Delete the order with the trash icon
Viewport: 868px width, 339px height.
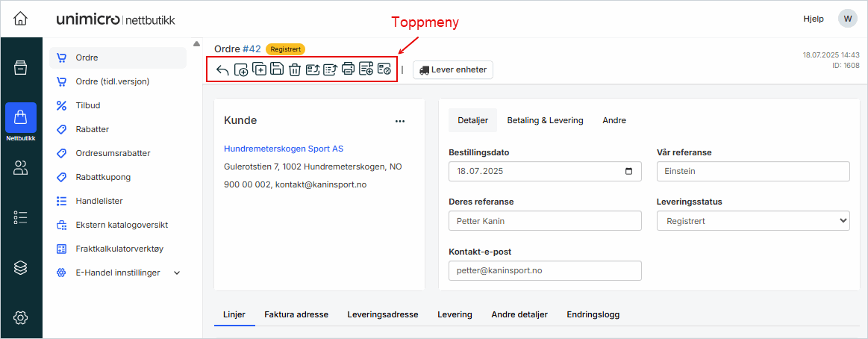pyautogui.click(x=295, y=70)
